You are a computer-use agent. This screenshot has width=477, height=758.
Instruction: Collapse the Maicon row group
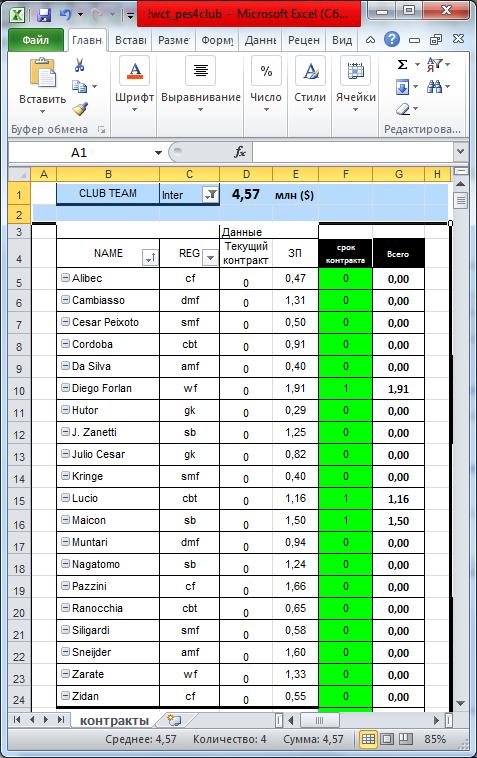point(65,520)
